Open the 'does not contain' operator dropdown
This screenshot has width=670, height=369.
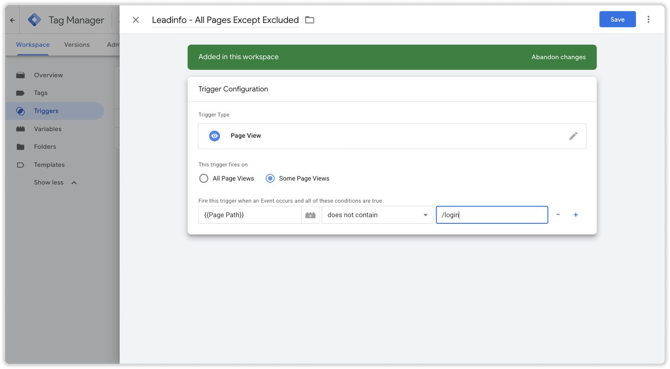(x=377, y=215)
